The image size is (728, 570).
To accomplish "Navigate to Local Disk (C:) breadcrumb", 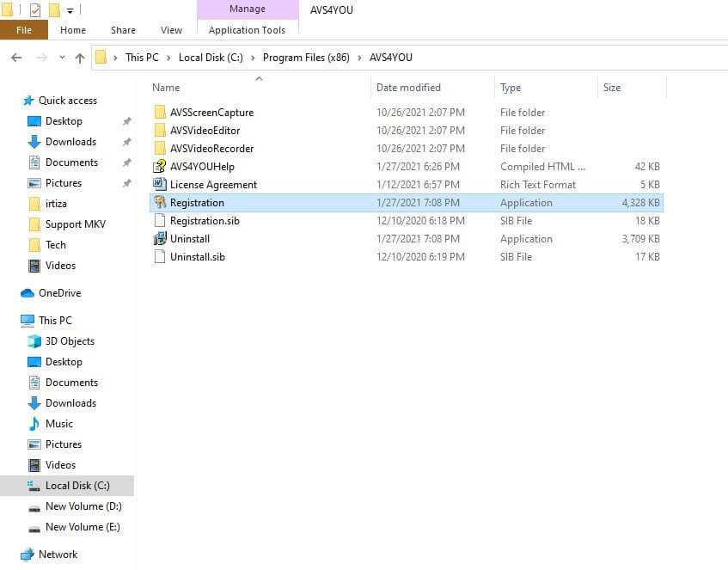I will point(211,58).
